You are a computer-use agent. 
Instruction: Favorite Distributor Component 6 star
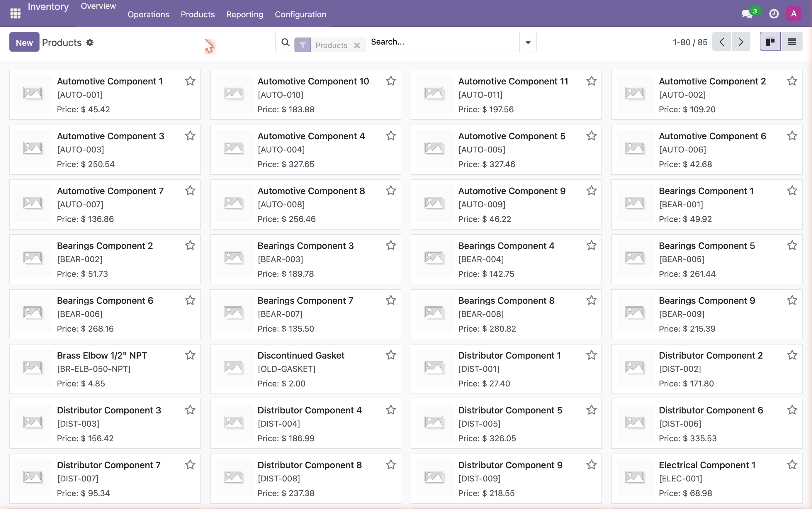click(792, 410)
